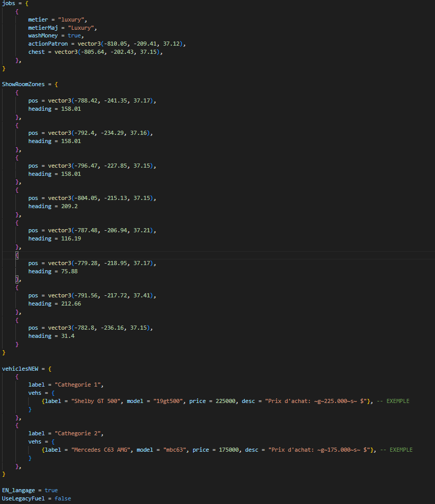Image resolution: width=435 pixels, height=504 pixels.
Task: Click the highlighted closing brace after heading 75.88
Action: click(x=17, y=279)
